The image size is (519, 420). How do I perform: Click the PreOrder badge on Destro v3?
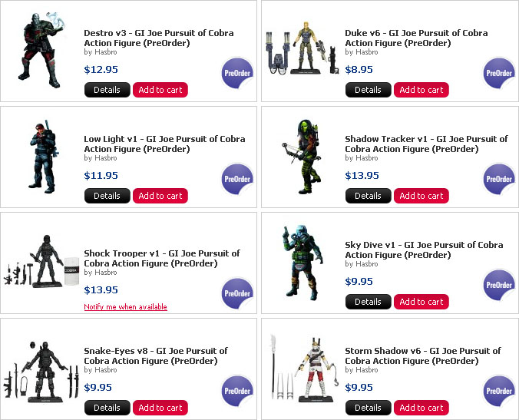[x=237, y=73]
